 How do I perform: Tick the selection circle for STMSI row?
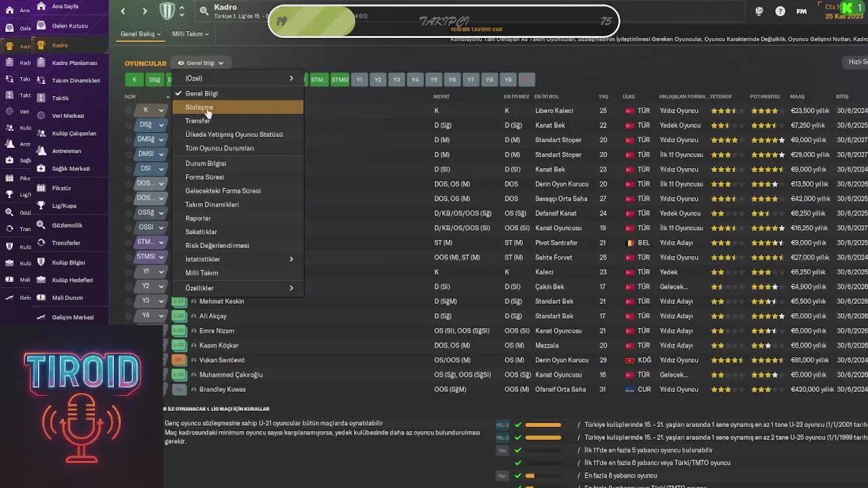[128, 257]
